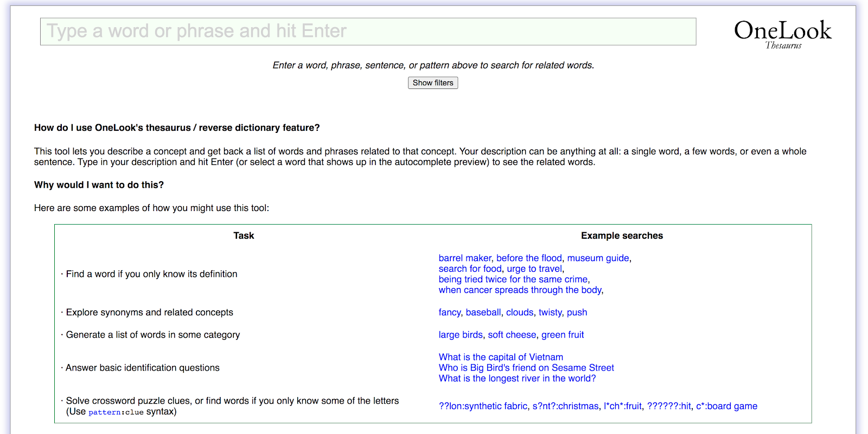Click the word or phrase search box

368,31
